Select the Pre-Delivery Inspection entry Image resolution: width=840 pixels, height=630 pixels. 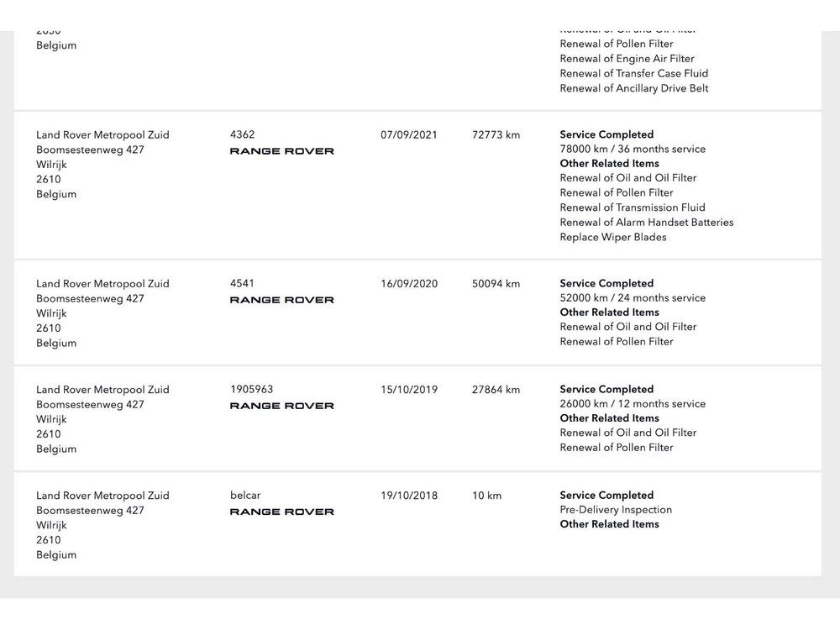[x=616, y=510]
